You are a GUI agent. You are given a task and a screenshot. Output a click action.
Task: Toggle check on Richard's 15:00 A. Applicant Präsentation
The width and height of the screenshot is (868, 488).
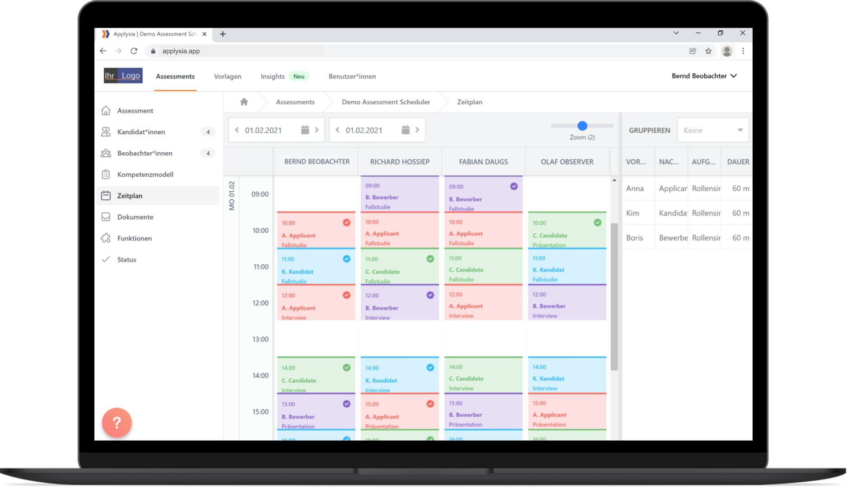(x=430, y=404)
